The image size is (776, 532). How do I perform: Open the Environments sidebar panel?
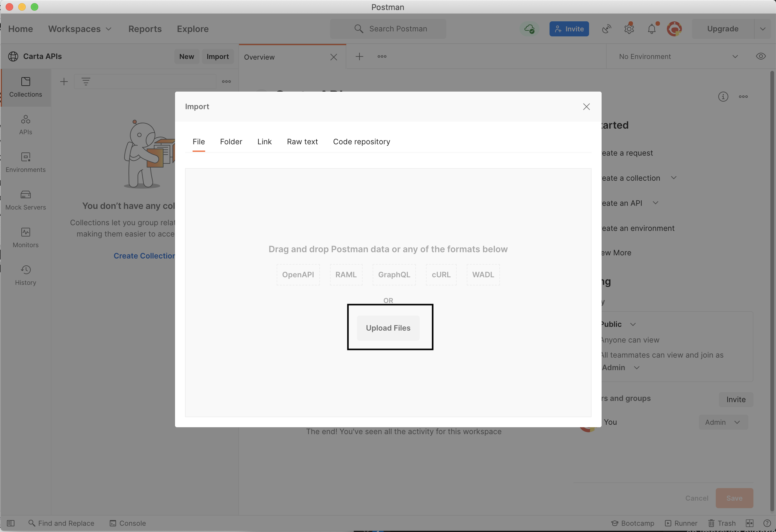[26, 162]
